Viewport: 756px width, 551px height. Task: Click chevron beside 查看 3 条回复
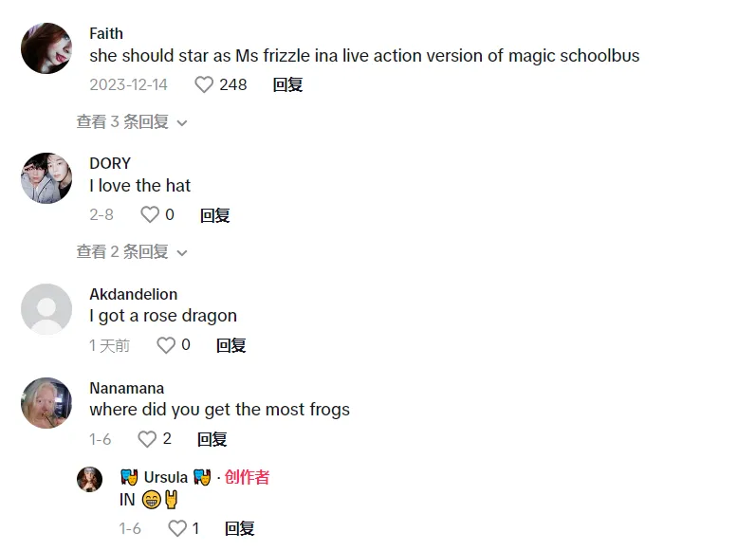point(182,123)
